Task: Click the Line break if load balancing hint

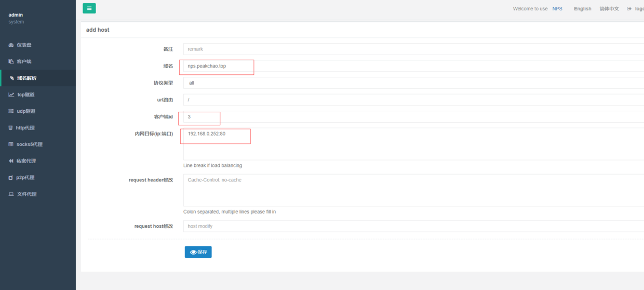Action: [213, 165]
